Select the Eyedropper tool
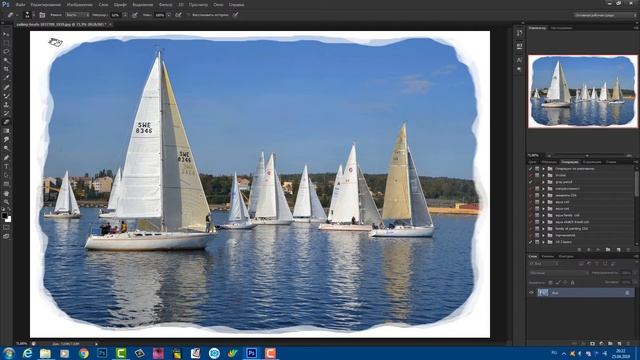 tap(6, 78)
